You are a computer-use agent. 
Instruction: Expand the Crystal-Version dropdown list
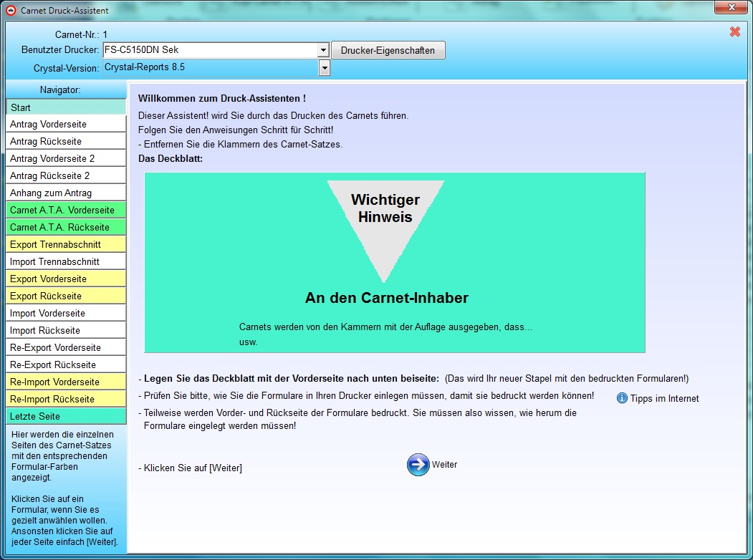click(324, 68)
